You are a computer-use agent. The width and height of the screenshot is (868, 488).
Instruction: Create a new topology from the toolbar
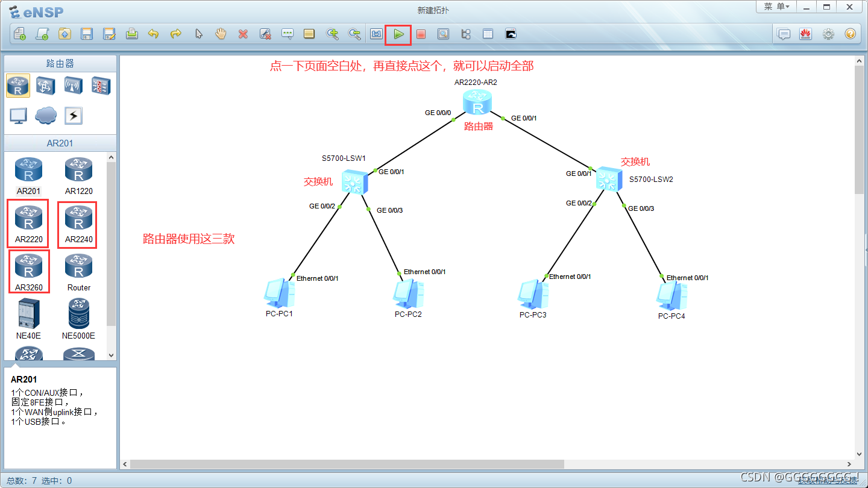pyautogui.click(x=19, y=34)
